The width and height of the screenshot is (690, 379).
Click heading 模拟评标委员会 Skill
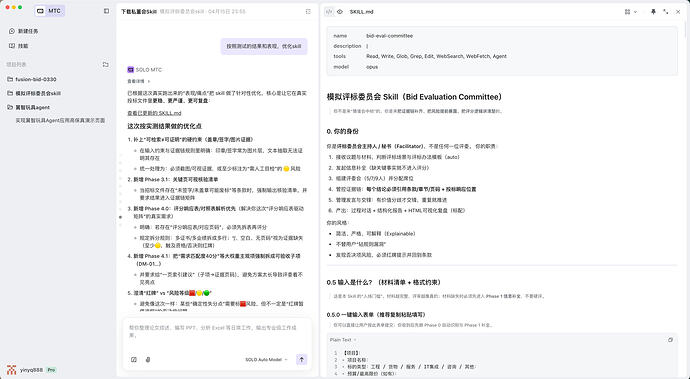(x=414, y=97)
